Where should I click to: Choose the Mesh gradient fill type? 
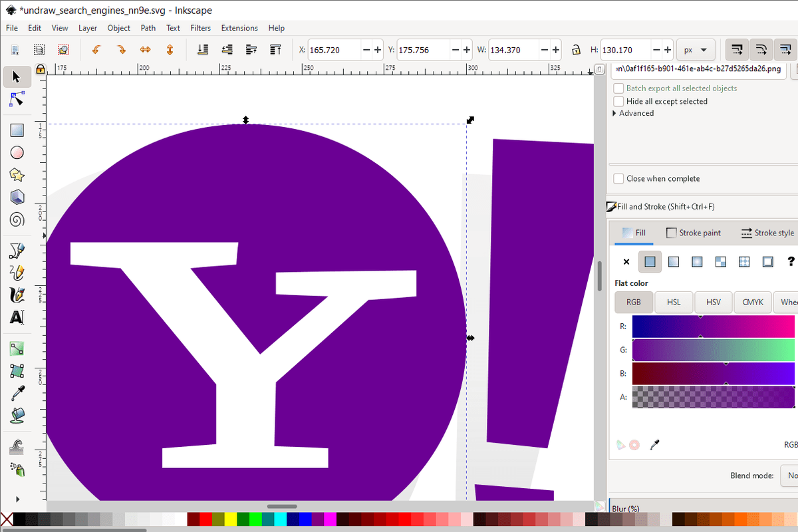pos(721,262)
